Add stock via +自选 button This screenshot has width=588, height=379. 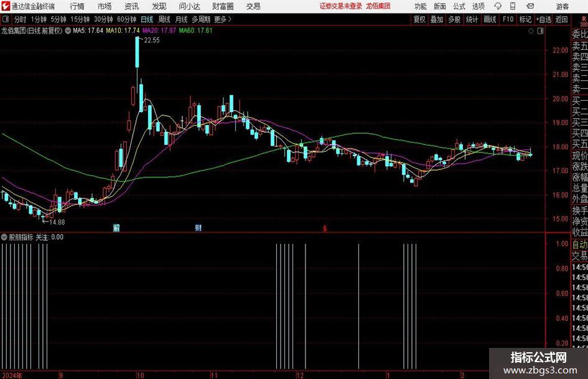coord(544,19)
